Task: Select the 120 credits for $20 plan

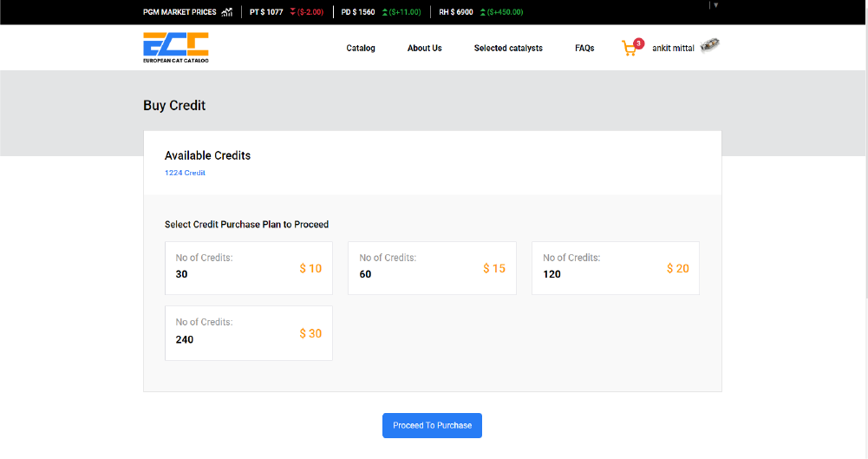Action: tap(616, 268)
